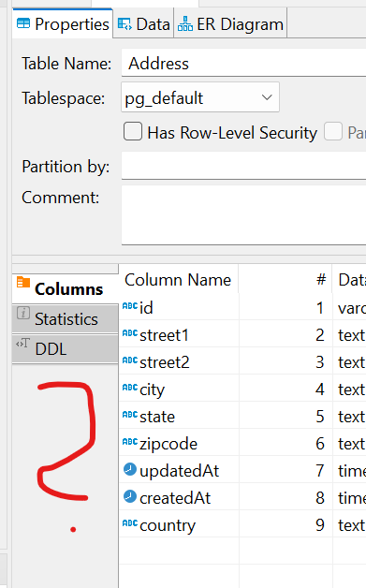366x588 pixels.
Task: Click the Columns folder icon
Action: pos(23,282)
